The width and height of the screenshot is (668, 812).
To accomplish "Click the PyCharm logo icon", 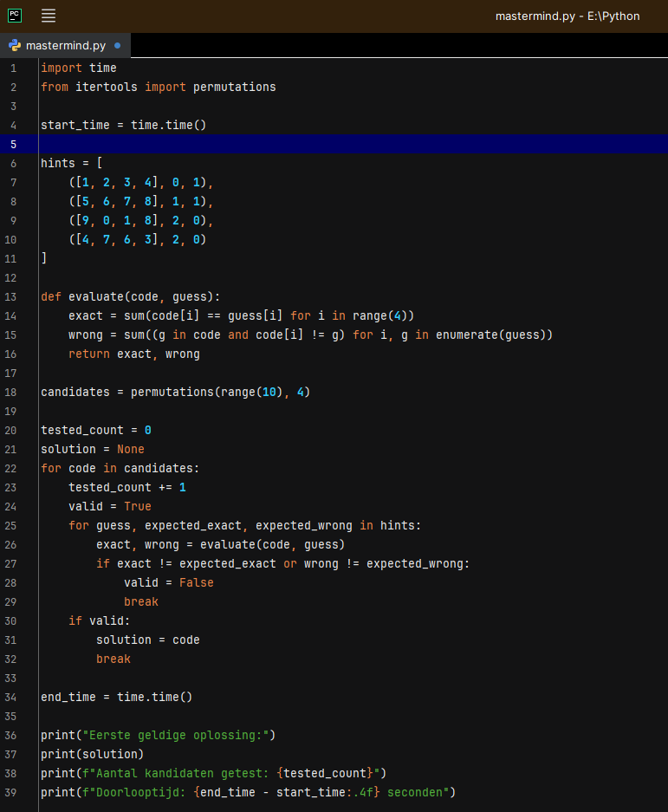I will pos(15,16).
